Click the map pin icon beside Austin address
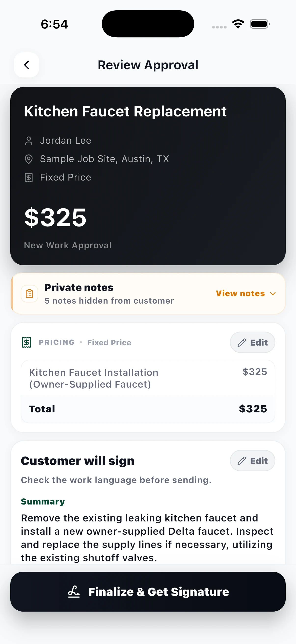The image size is (296, 644). pyautogui.click(x=29, y=159)
